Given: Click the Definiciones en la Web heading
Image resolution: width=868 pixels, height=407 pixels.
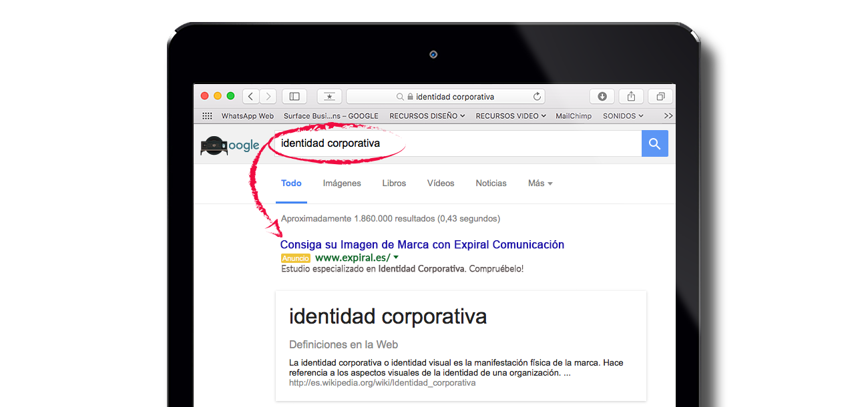Looking at the screenshot, I should click(343, 344).
